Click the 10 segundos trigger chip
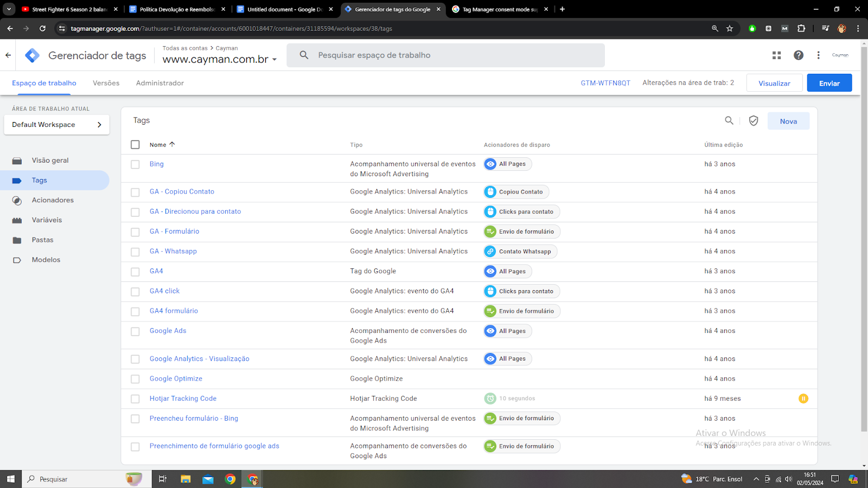868x488 pixels. (x=510, y=399)
